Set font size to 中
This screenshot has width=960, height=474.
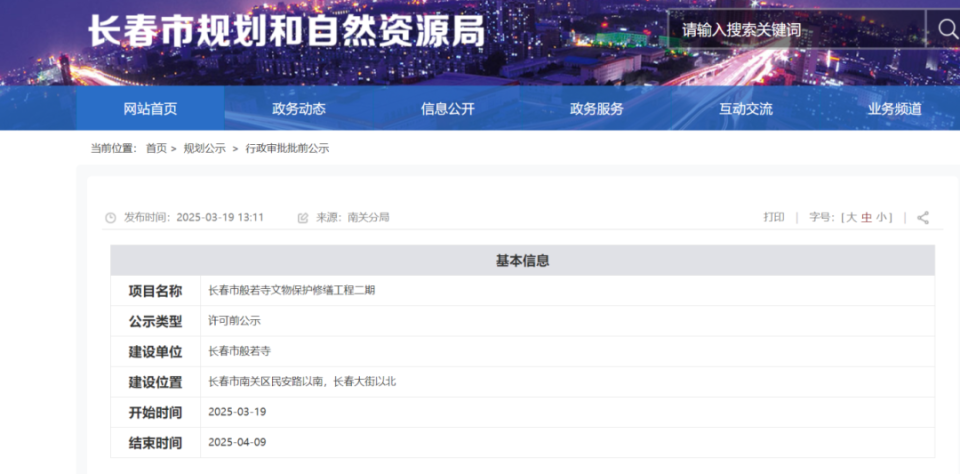coord(866,217)
